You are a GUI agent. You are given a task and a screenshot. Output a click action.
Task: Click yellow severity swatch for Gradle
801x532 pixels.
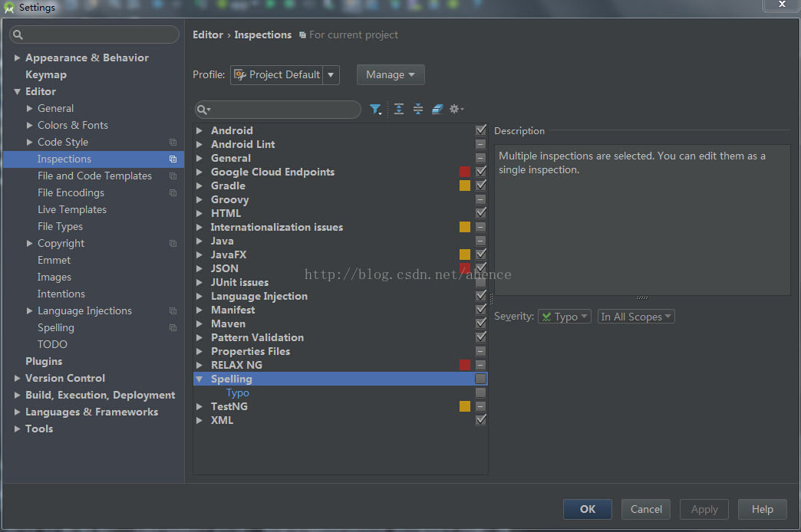(465, 186)
